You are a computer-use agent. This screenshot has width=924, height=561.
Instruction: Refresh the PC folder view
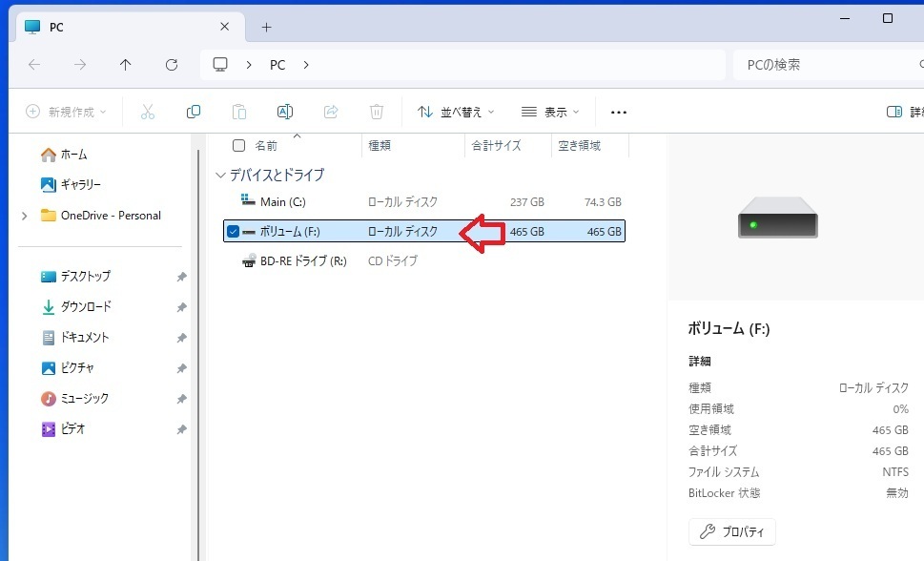[172, 65]
